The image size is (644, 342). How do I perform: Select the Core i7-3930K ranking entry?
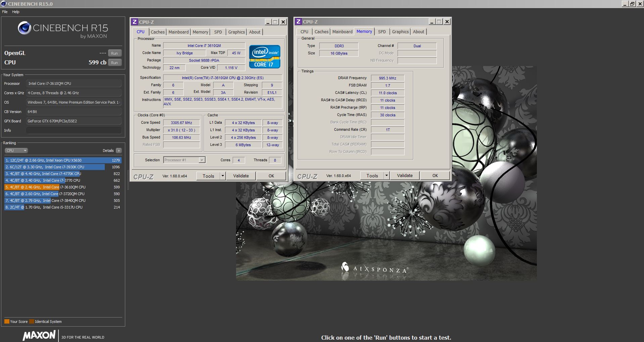pyautogui.click(x=63, y=167)
